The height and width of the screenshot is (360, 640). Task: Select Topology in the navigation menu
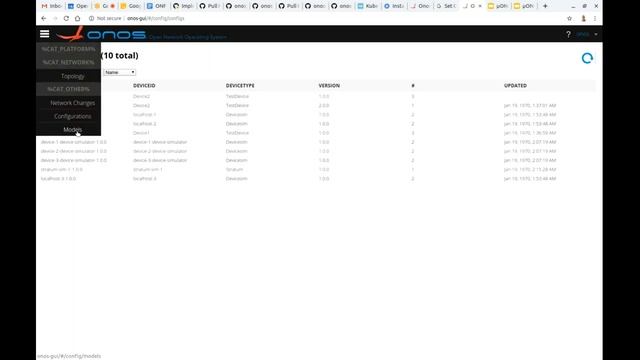tap(73, 76)
